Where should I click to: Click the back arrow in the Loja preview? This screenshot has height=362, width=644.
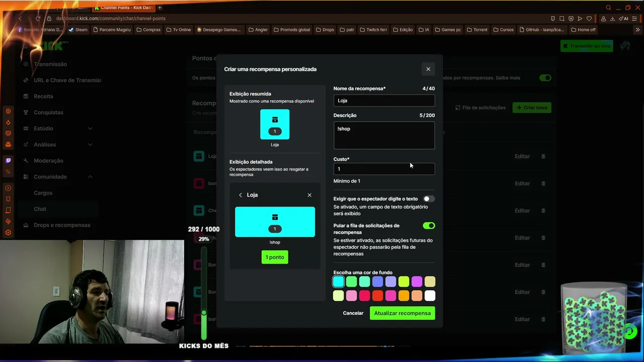click(240, 195)
